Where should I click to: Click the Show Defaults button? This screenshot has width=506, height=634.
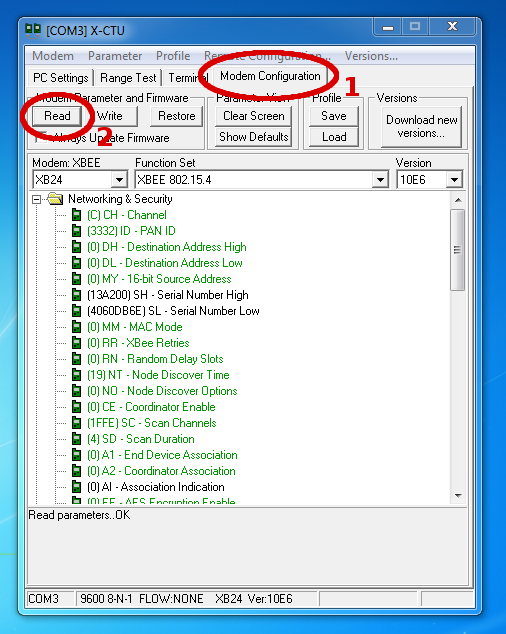pyautogui.click(x=254, y=137)
